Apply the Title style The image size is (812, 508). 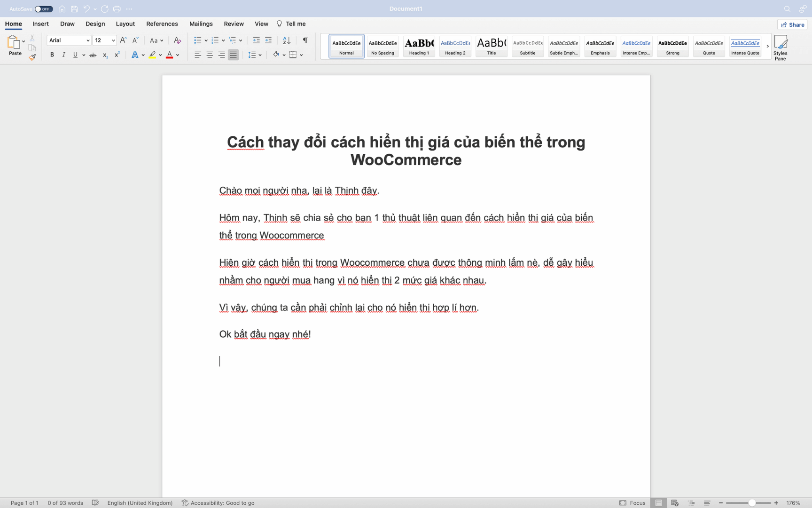coord(492,46)
